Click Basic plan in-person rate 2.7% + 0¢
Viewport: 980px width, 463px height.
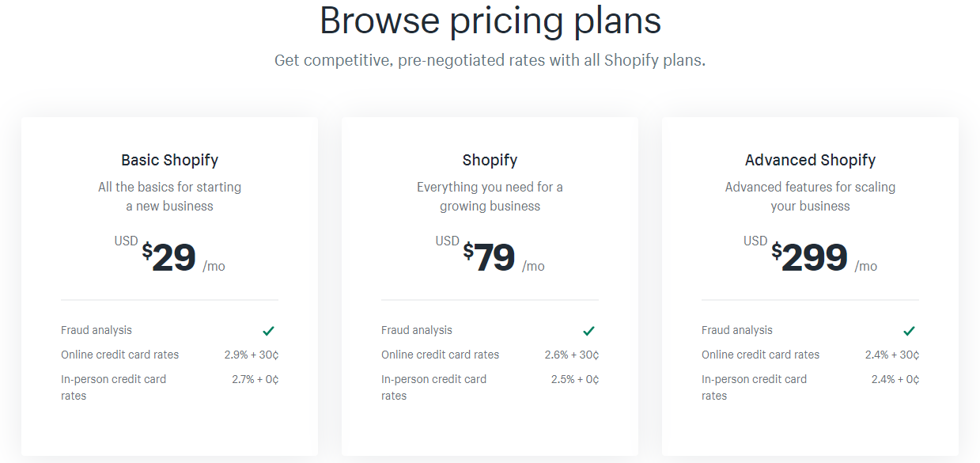(255, 379)
